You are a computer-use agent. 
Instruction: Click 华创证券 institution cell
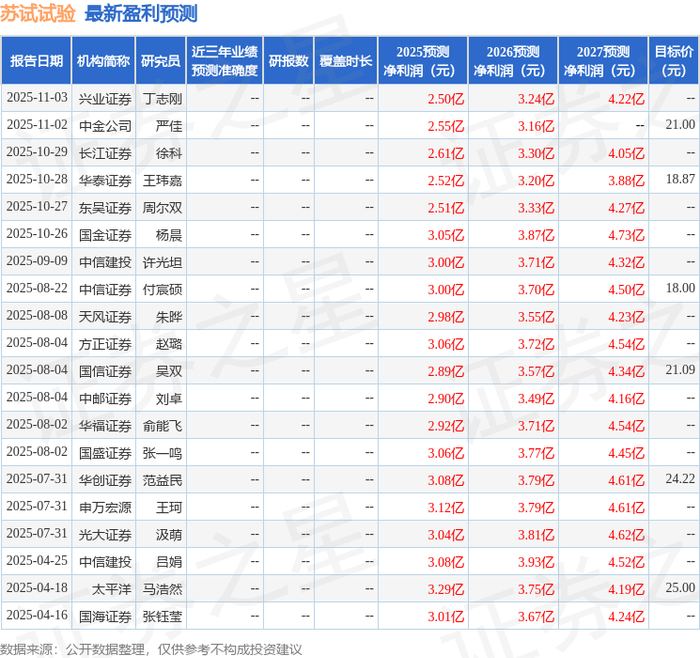pyautogui.click(x=105, y=480)
